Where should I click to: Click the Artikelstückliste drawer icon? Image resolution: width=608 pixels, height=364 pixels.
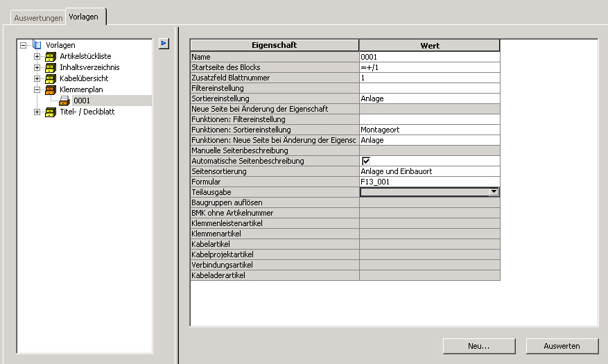click(51, 57)
